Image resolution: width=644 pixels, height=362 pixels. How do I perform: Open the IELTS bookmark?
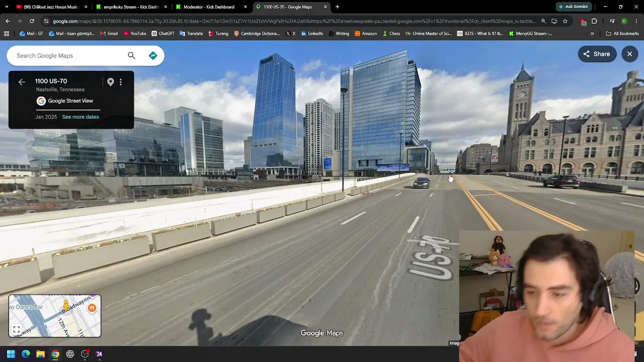pos(480,34)
